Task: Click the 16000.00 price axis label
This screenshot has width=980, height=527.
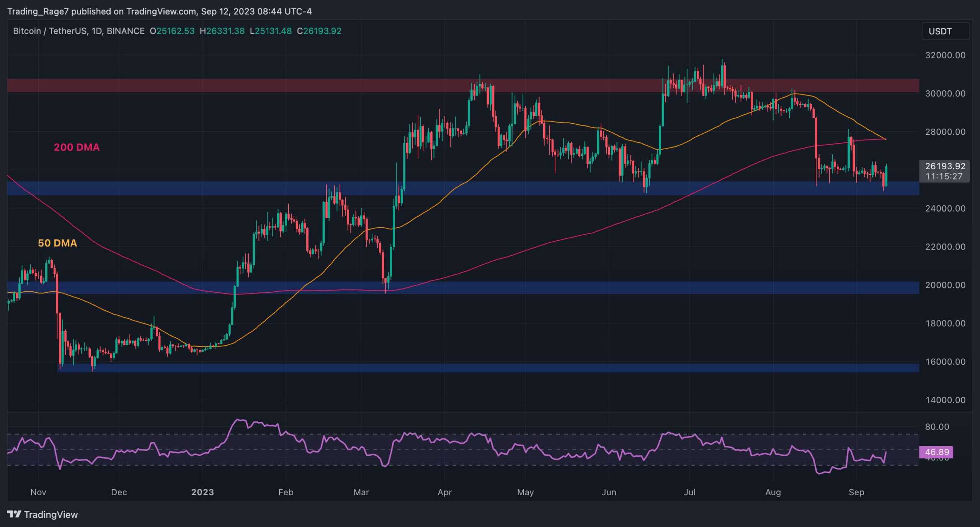Action: coord(945,362)
